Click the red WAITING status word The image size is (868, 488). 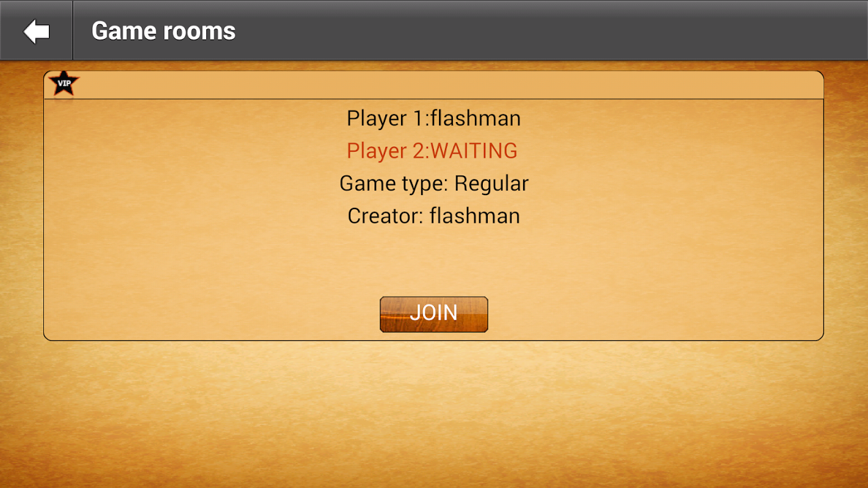click(474, 151)
